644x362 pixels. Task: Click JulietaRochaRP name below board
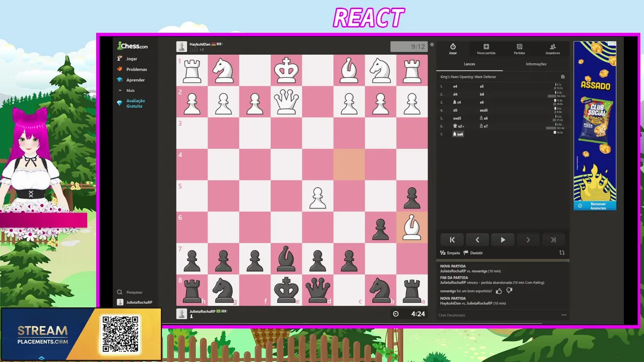[x=202, y=311]
